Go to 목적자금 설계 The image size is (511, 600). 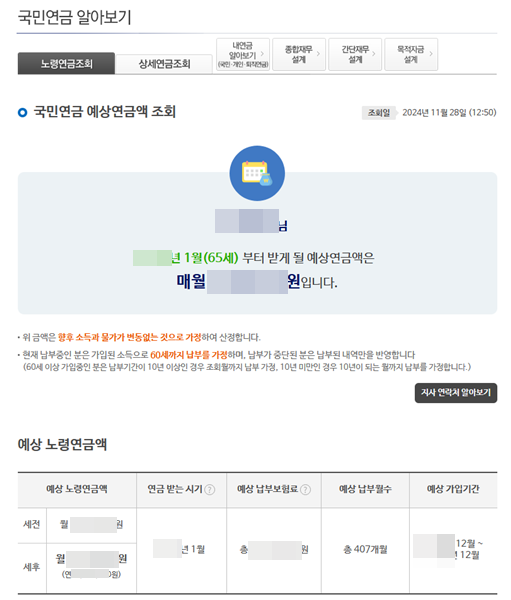[x=411, y=54]
